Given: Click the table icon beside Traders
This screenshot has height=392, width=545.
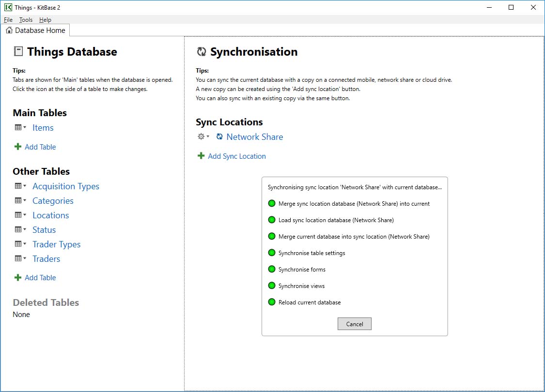Looking at the screenshot, I should coord(18,258).
